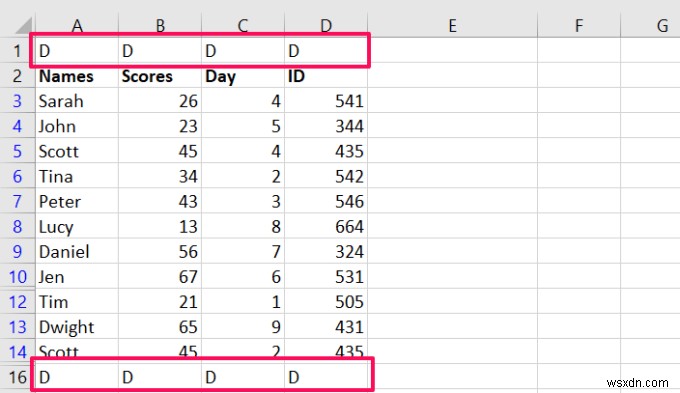
Task: Click ID value 531
Action: (326, 277)
